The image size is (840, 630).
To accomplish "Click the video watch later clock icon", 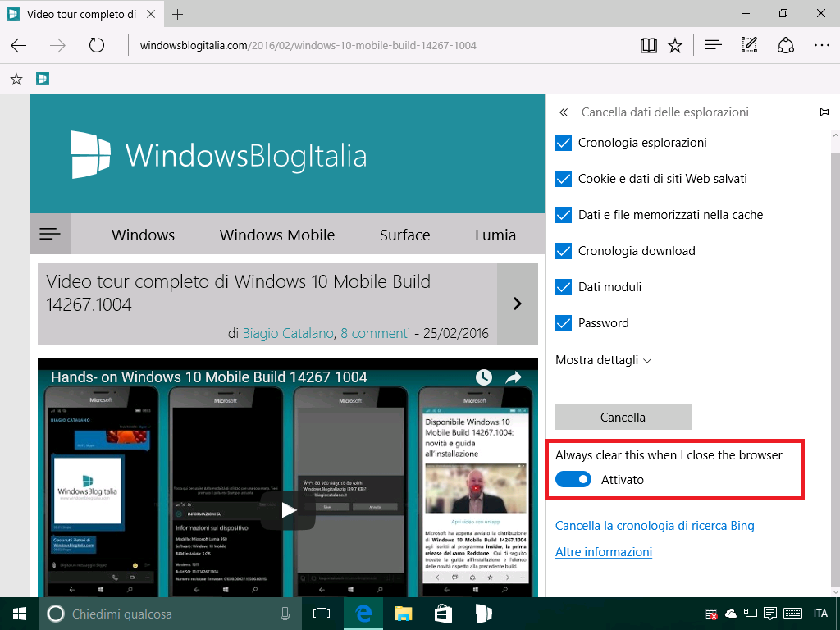I will (484, 377).
